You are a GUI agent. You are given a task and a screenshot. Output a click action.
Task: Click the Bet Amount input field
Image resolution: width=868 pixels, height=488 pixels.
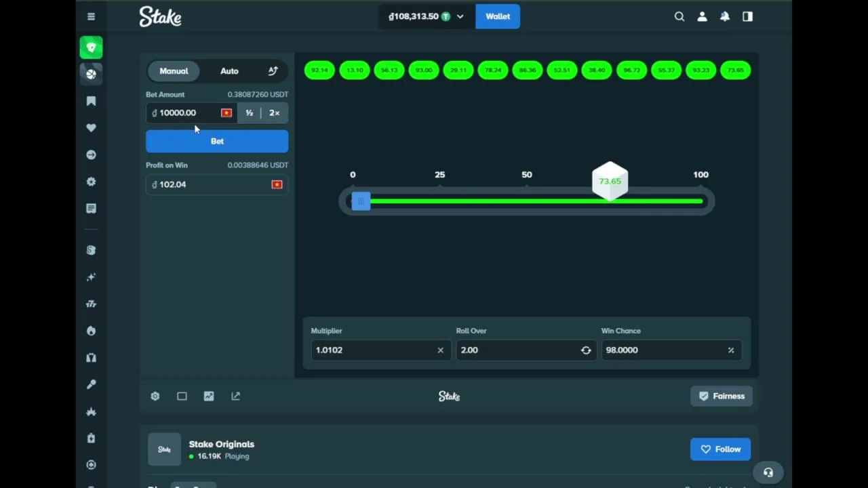(192, 113)
